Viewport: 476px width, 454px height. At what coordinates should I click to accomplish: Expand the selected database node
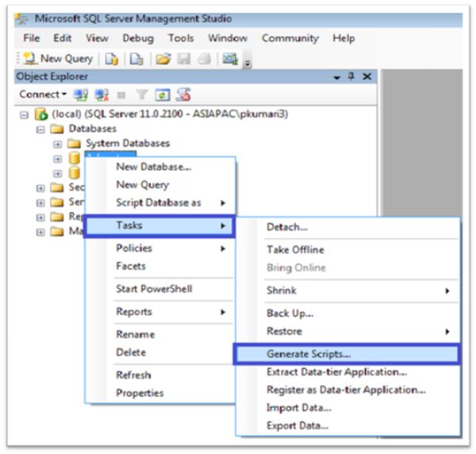(x=57, y=159)
